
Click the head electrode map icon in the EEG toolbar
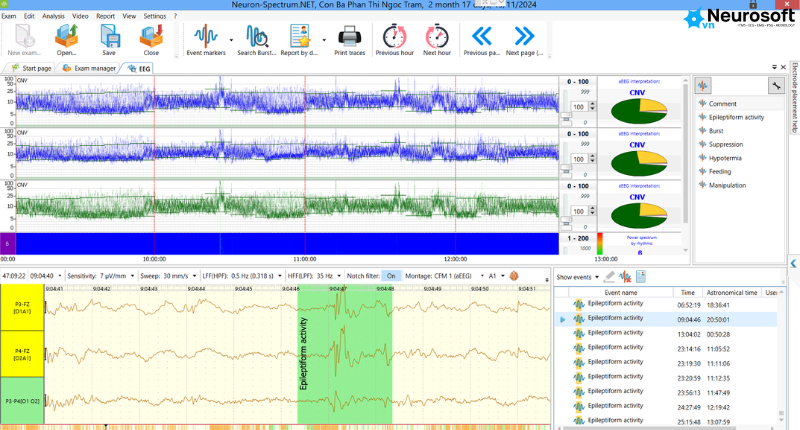click(x=514, y=276)
